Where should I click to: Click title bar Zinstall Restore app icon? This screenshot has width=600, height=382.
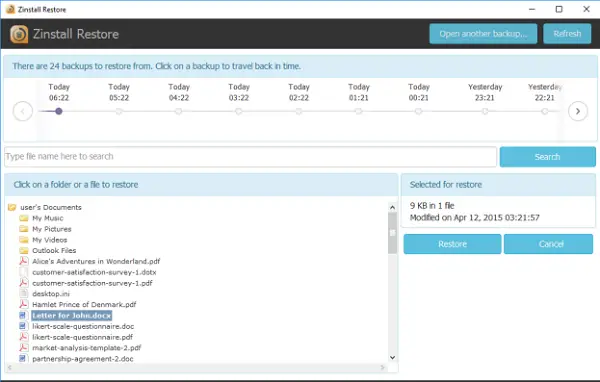pyautogui.click(x=10, y=9)
